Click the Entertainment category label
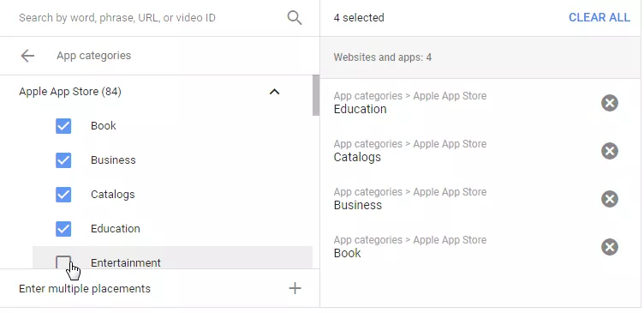644x313 pixels. tap(126, 262)
